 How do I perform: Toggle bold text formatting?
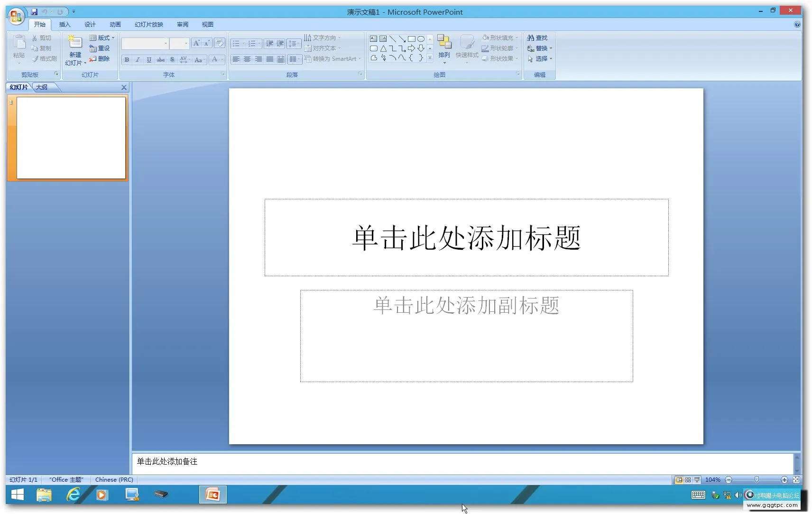point(127,60)
